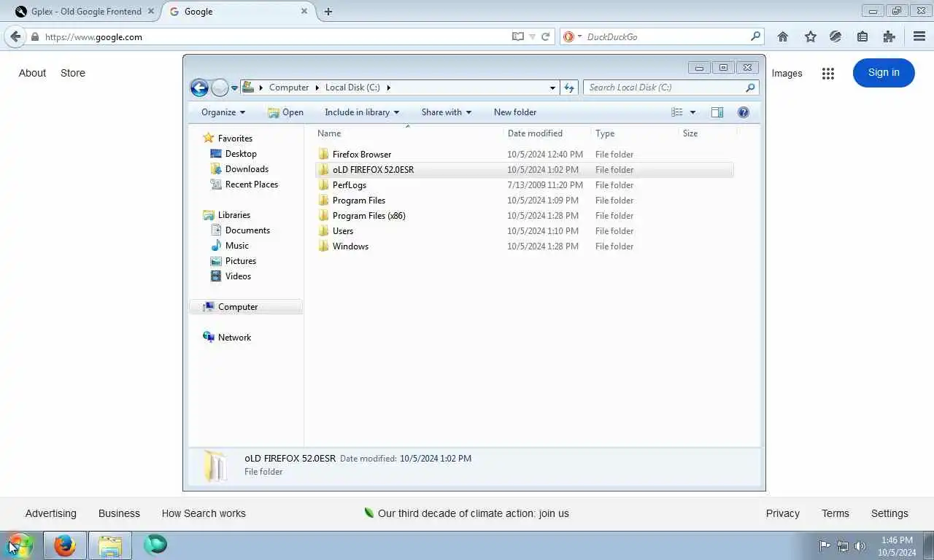Viewport: 934px width, 560px height.
Task: Click the Firefox URL address field
Action: click(x=274, y=36)
